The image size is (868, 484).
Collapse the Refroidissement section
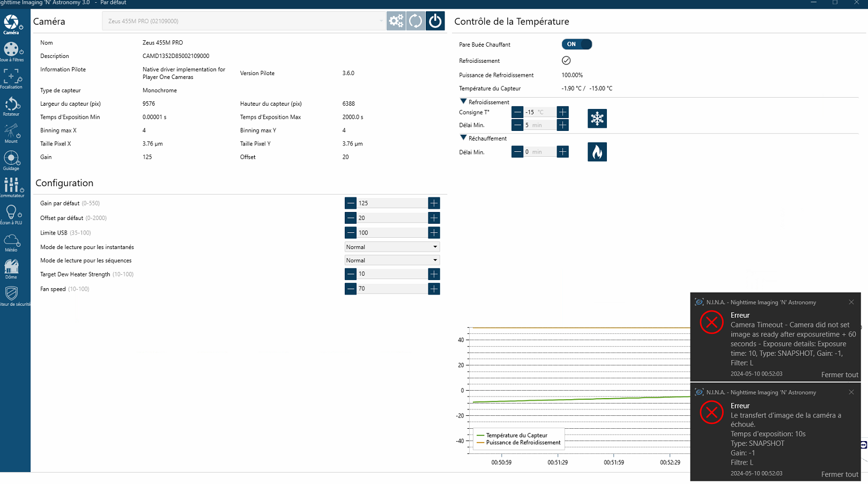click(x=463, y=102)
